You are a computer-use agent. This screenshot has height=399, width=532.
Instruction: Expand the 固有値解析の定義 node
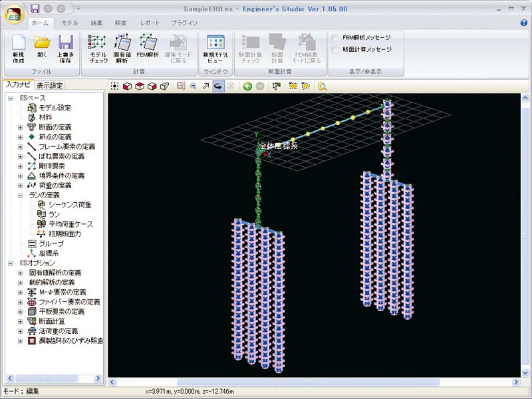[x=20, y=273]
